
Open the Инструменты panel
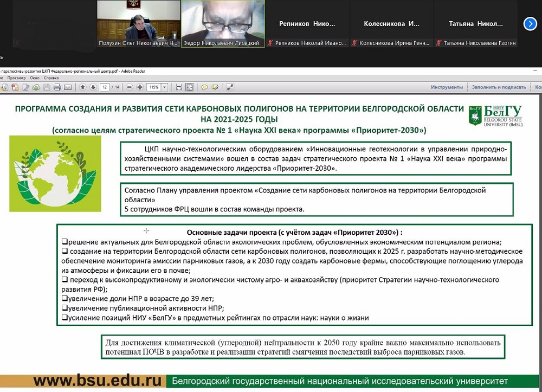point(447,87)
